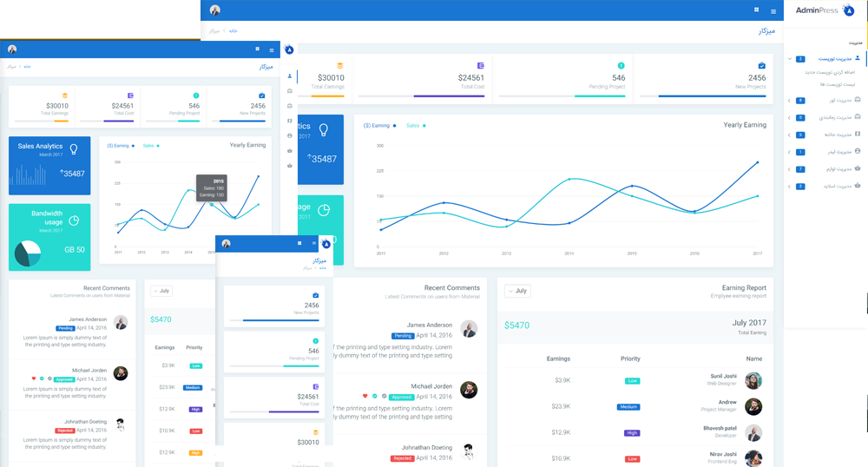Open the July dropdown beside Earning Report title
This screenshot has height=467, width=868.
pos(517,291)
